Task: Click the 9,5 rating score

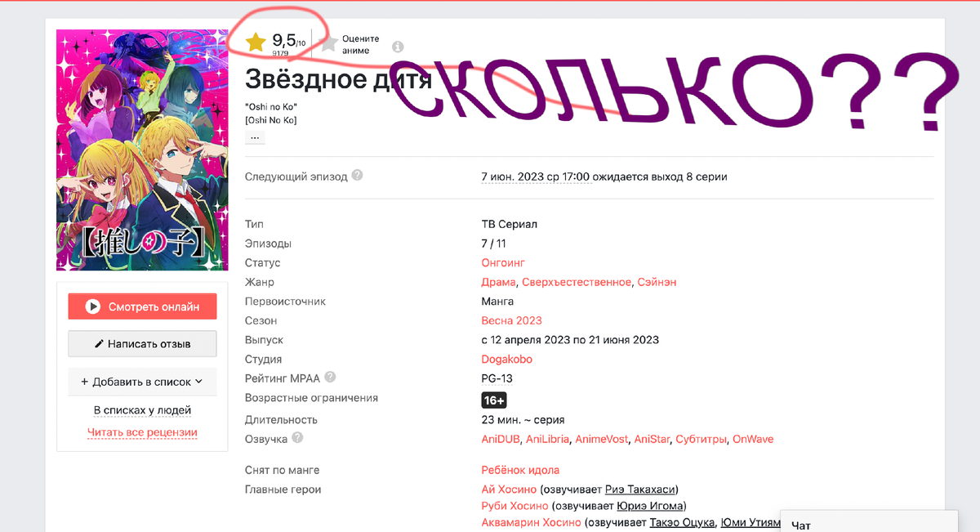Action: pos(283,40)
